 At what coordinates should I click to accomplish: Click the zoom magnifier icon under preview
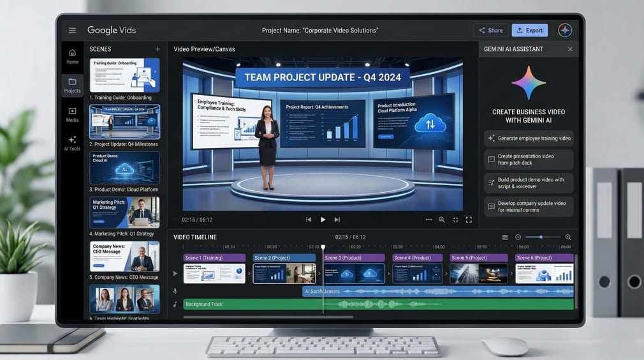click(441, 220)
